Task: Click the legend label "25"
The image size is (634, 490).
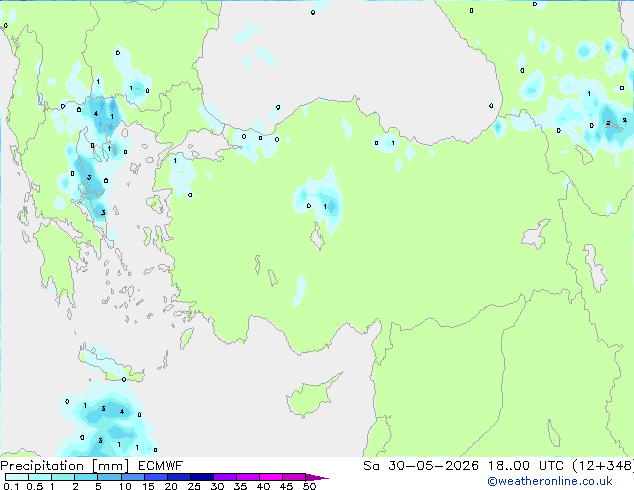Action: [x=194, y=486]
